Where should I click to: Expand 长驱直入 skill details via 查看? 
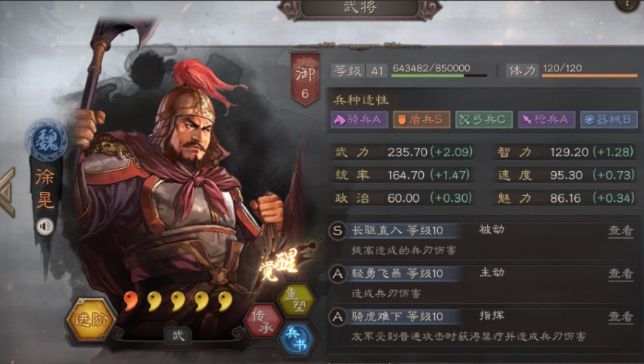point(621,230)
